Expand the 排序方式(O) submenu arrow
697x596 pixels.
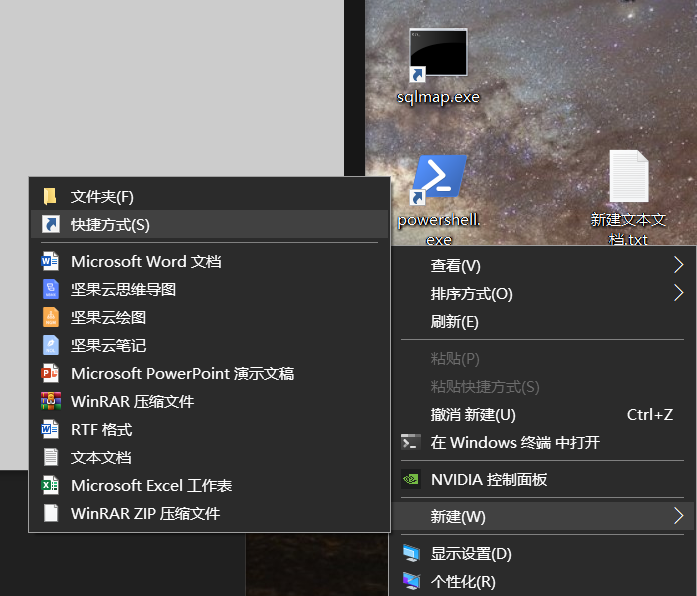pyautogui.click(x=678, y=293)
